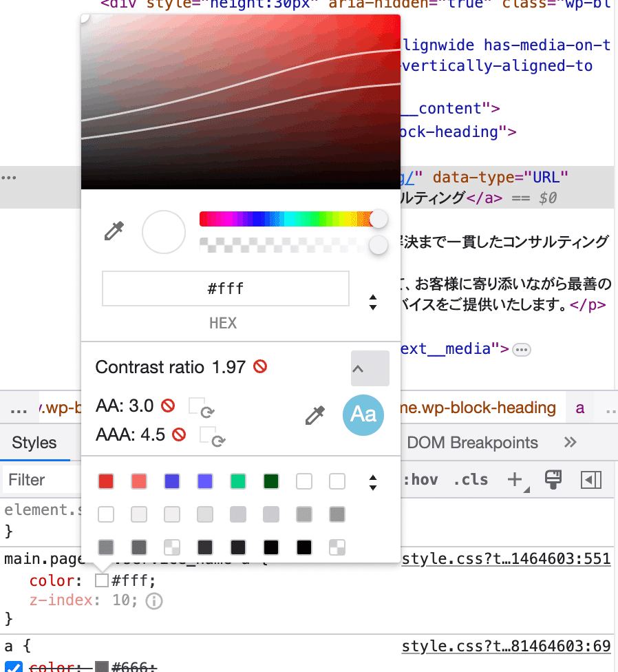This screenshot has height=672, width=618.
Task: Open #fff color swatch in rule
Action: click(x=101, y=580)
